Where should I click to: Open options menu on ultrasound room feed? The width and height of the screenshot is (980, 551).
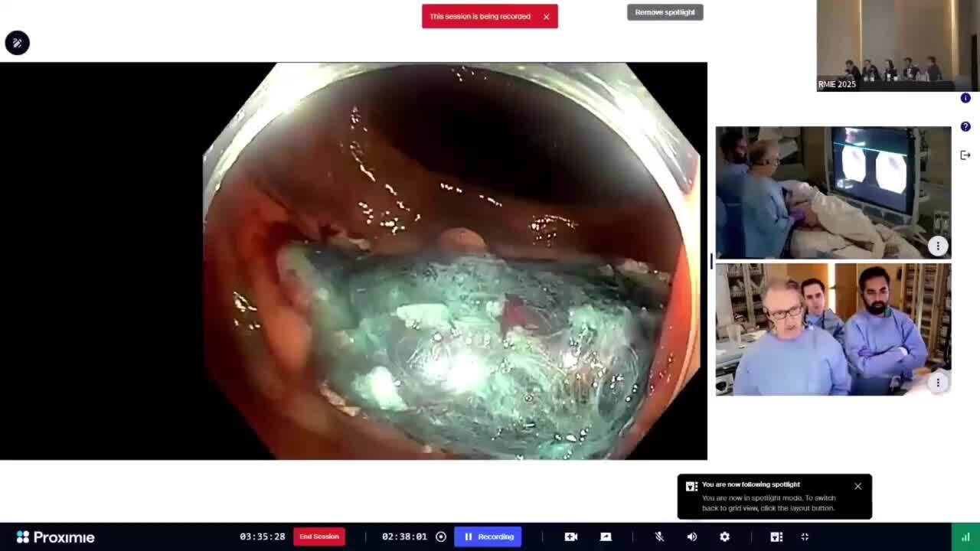click(x=938, y=246)
